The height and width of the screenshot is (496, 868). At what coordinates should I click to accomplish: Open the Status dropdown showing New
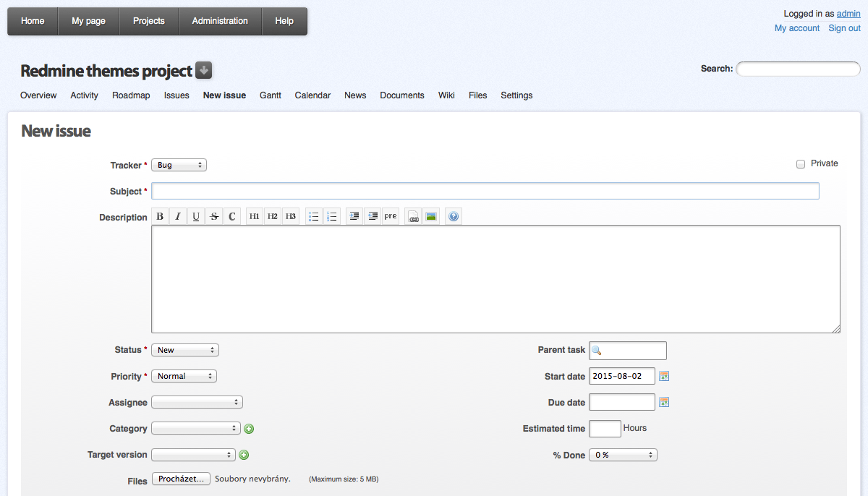click(x=185, y=350)
